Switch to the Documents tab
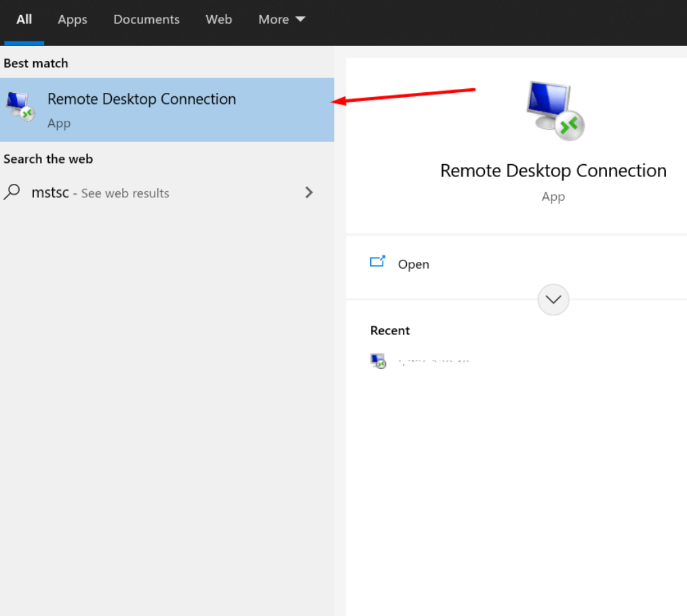 (146, 19)
